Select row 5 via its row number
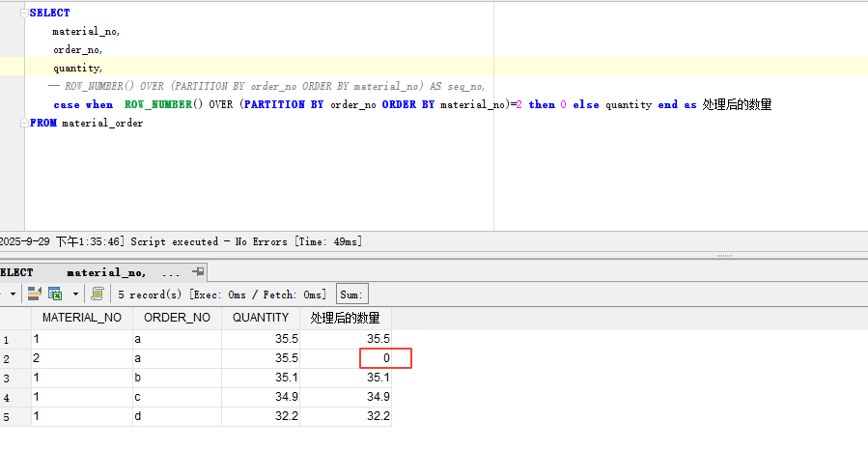868x449 pixels. [x=8, y=417]
